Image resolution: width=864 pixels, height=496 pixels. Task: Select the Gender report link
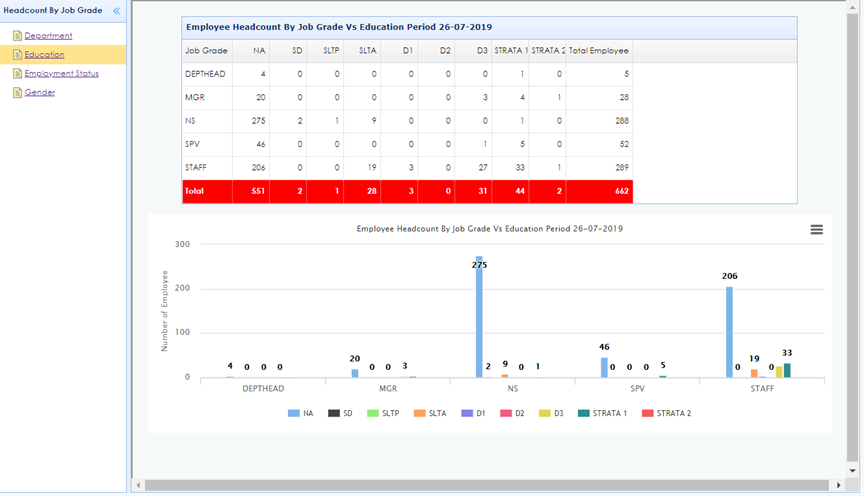[40, 93]
